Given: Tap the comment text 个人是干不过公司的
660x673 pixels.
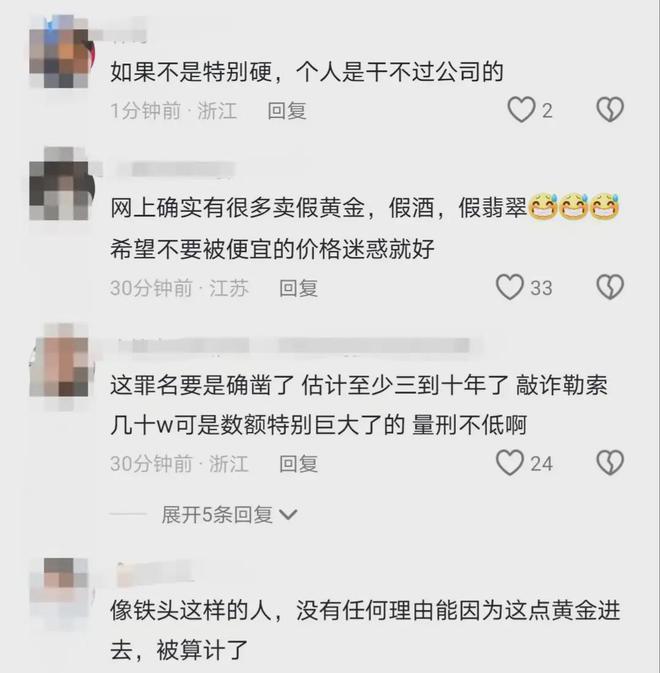Looking at the screenshot, I should click(x=400, y=72).
